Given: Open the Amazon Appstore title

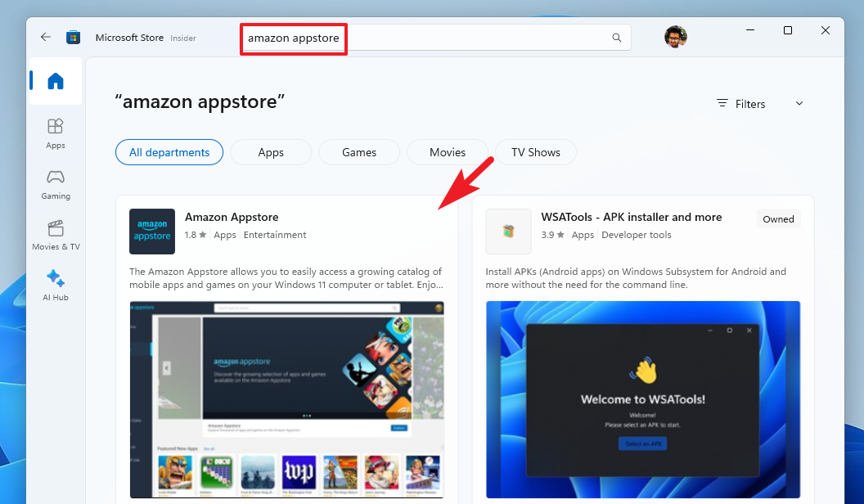Looking at the screenshot, I should [x=232, y=217].
